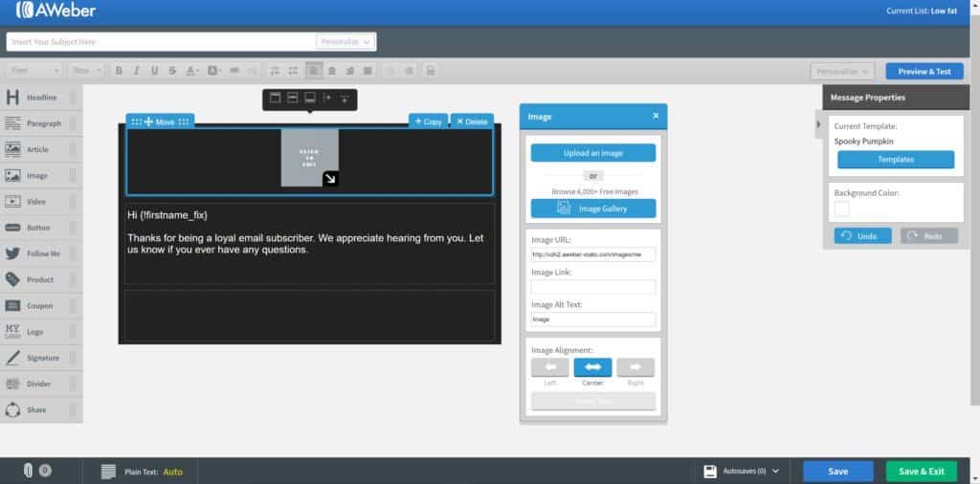Click the Undo button
Viewport: 980px width, 484px height.
pos(862,236)
